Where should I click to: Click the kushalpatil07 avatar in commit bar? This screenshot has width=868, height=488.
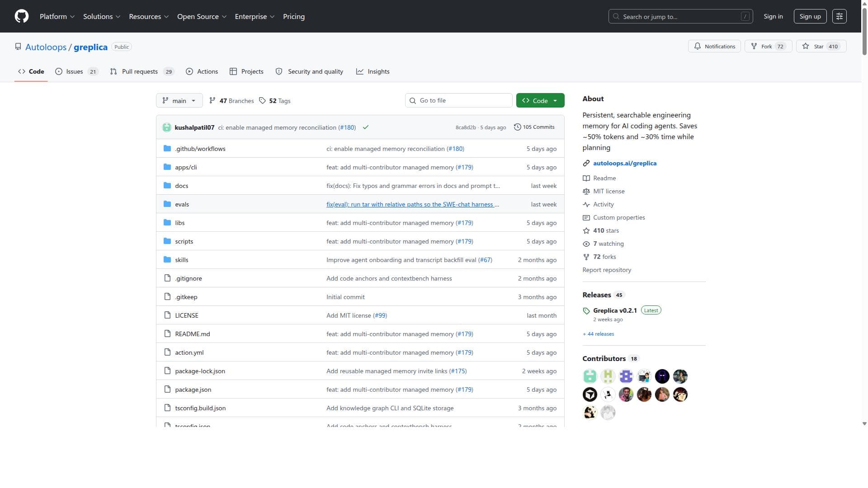(x=167, y=127)
